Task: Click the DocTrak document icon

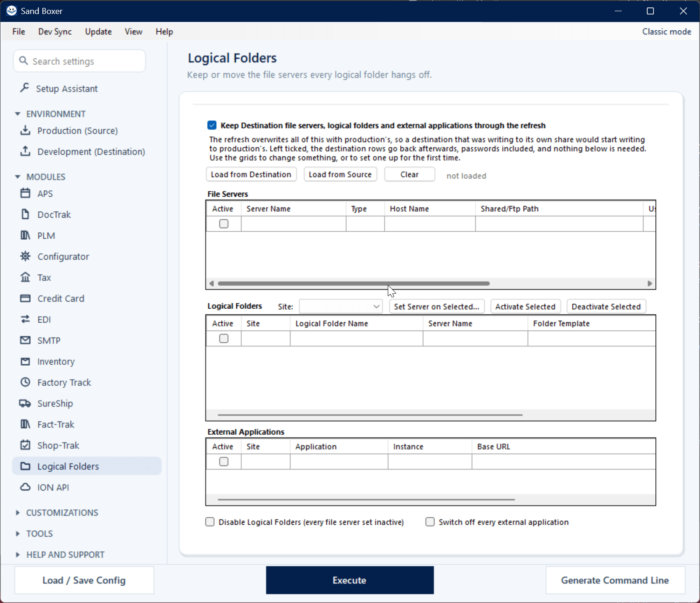Action: [25, 214]
